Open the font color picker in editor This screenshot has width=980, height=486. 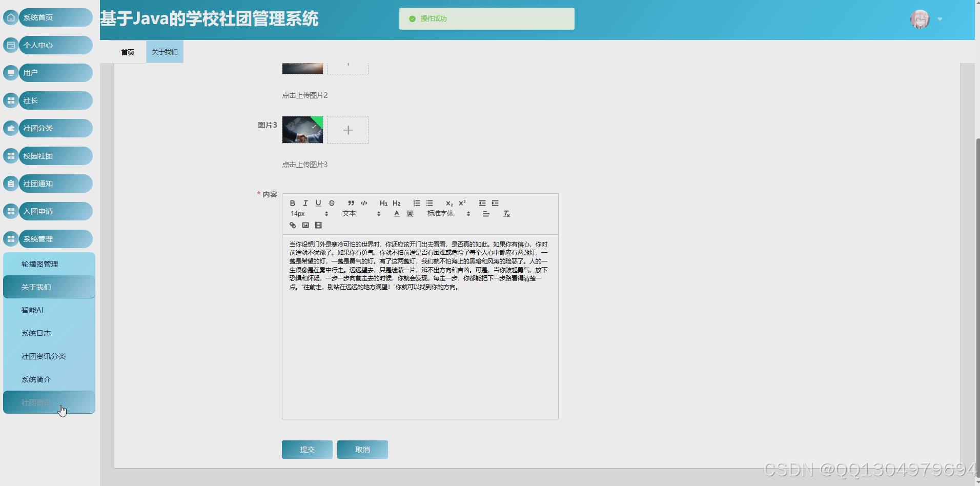coord(396,214)
